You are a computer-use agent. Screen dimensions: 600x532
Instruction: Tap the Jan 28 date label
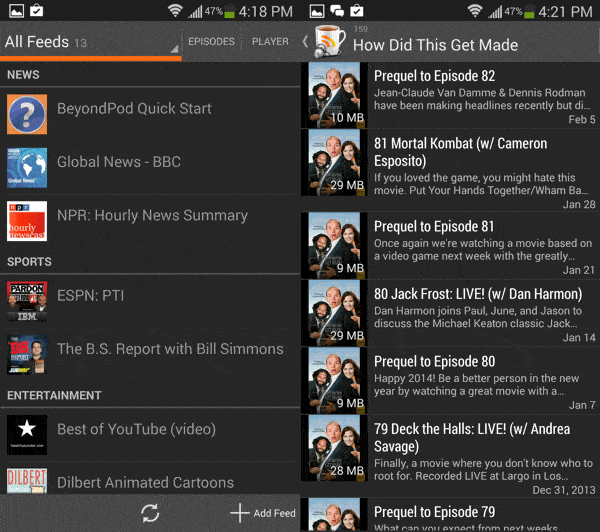pyautogui.click(x=579, y=204)
